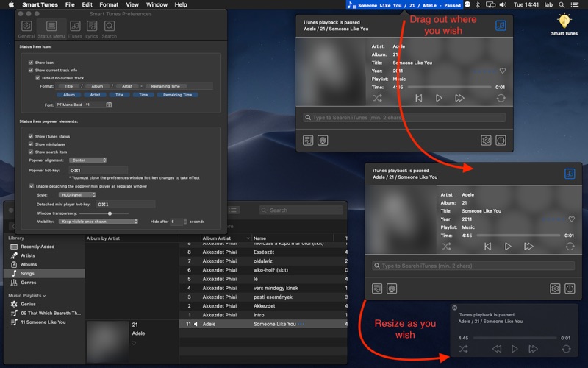Open the Window menu
Screen dimensions: 588x368
tap(157, 5)
